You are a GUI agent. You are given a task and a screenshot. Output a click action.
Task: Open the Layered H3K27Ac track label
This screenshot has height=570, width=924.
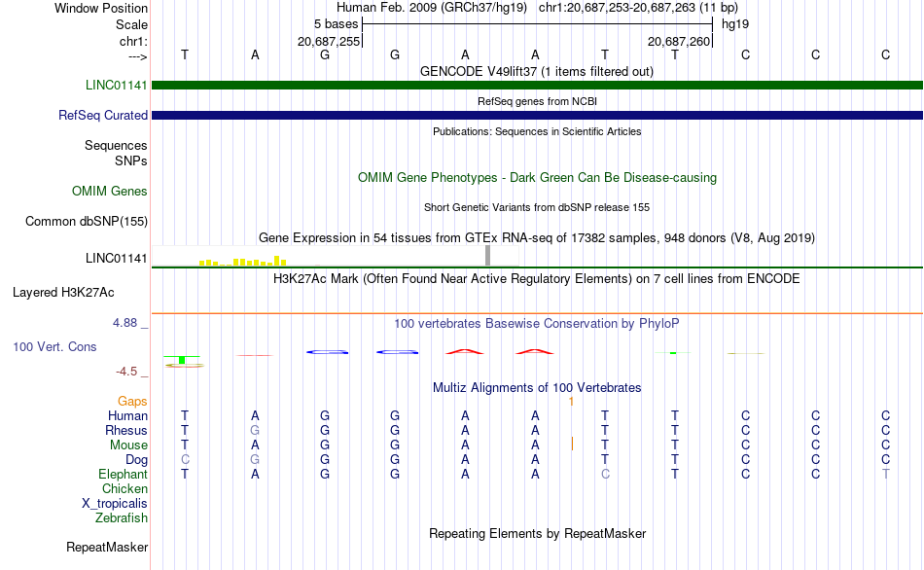(63, 293)
